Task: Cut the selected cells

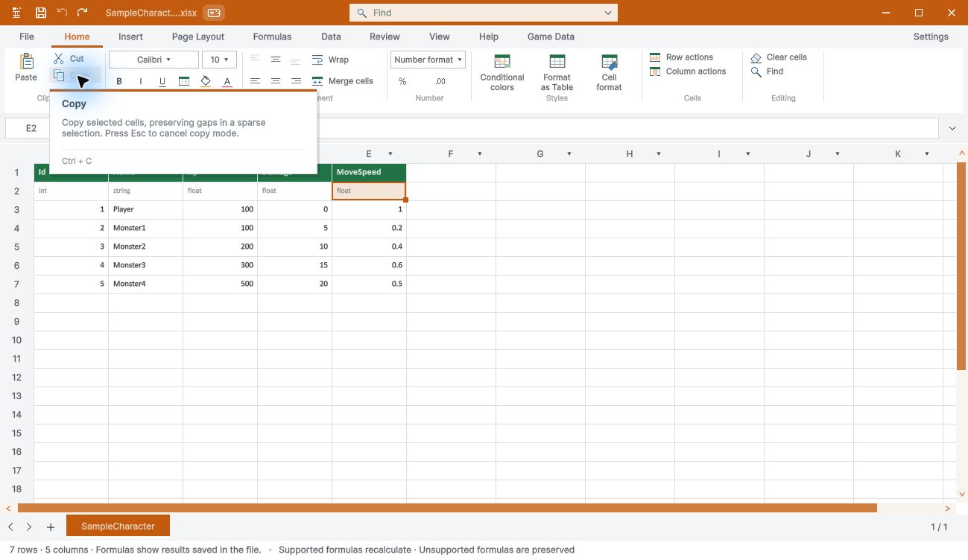Action: click(x=69, y=58)
